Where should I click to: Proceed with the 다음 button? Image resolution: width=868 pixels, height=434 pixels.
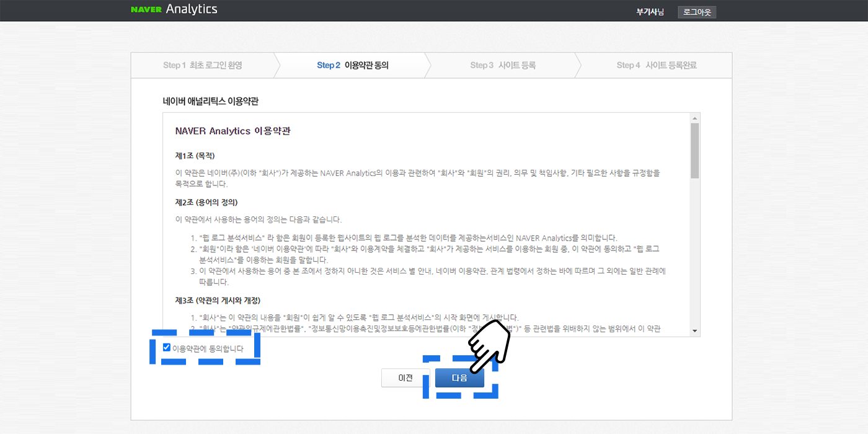click(x=459, y=378)
